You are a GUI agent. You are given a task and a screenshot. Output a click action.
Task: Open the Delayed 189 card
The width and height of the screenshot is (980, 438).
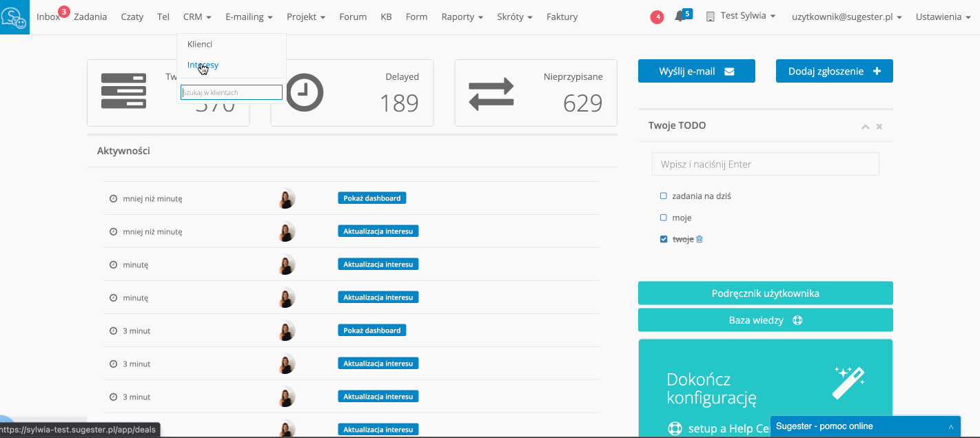coord(352,93)
